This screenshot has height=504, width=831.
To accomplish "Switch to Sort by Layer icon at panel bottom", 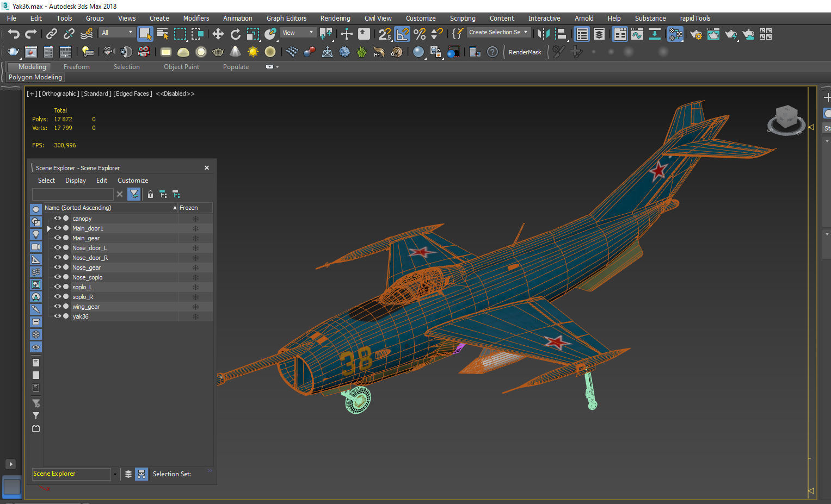I will coord(128,474).
